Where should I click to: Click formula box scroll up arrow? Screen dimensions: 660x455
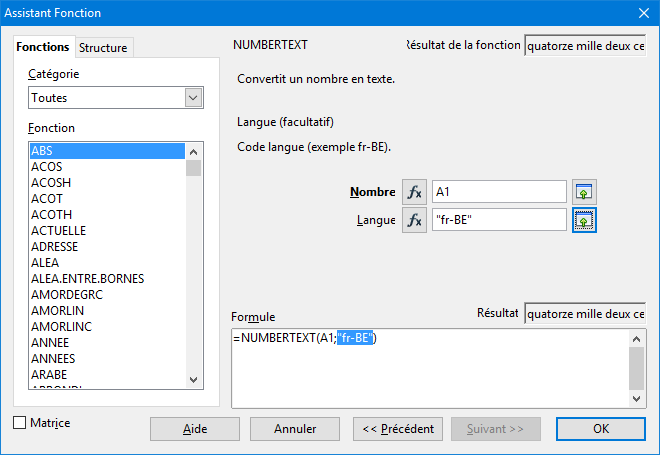[x=636, y=339]
